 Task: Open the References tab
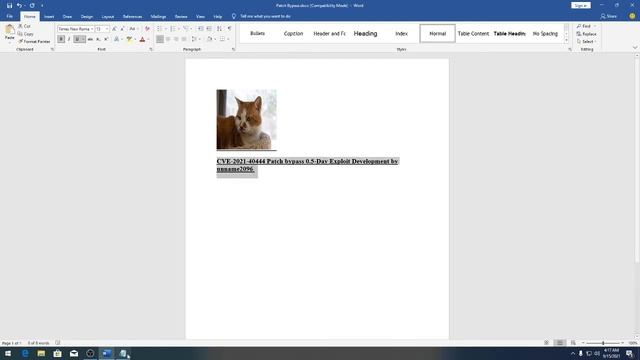tap(132, 17)
